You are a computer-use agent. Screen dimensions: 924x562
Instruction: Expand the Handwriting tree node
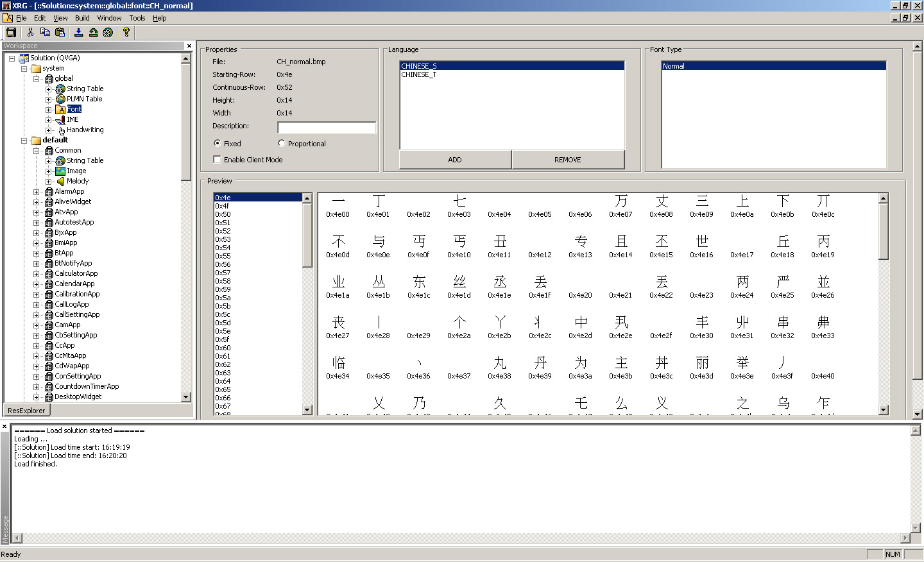pyautogui.click(x=48, y=130)
